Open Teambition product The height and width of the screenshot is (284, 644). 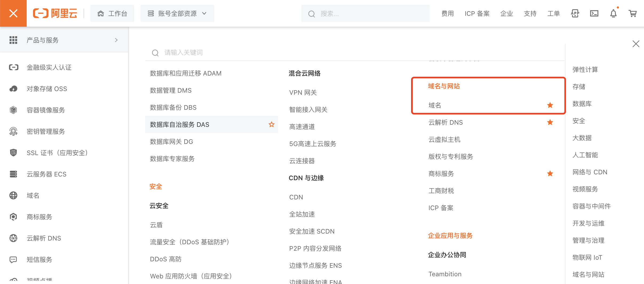click(445, 274)
